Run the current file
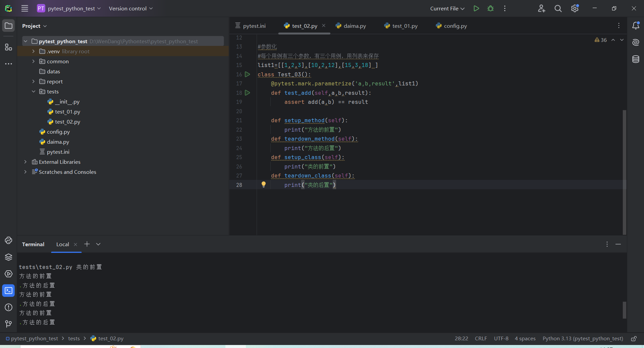The width and height of the screenshot is (644, 348). point(476,8)
